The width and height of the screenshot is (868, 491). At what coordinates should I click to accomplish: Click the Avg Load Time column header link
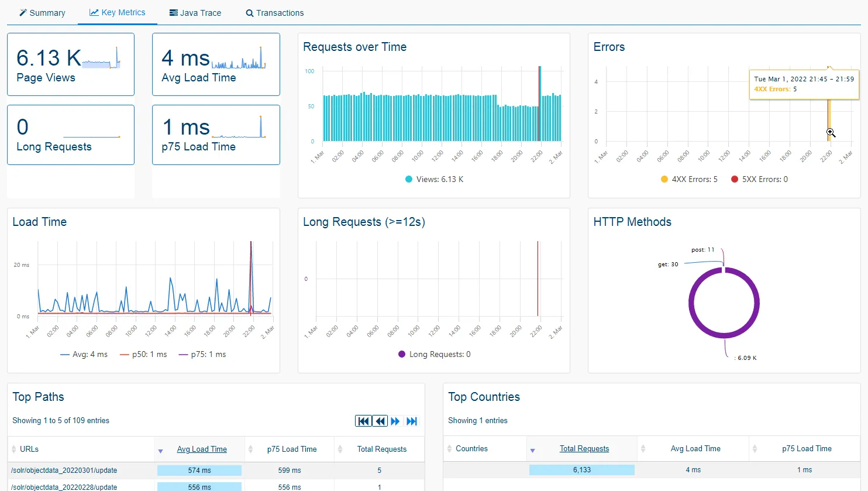click(x=202, y=449)
